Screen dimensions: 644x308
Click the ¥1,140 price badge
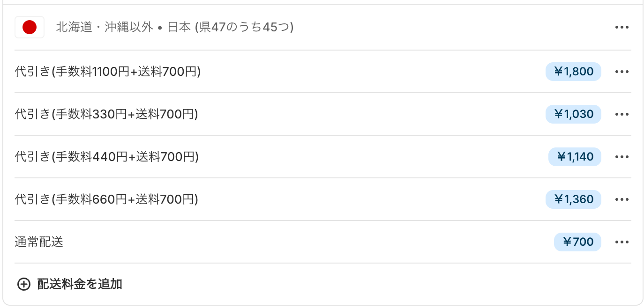(x=575, y=157)
